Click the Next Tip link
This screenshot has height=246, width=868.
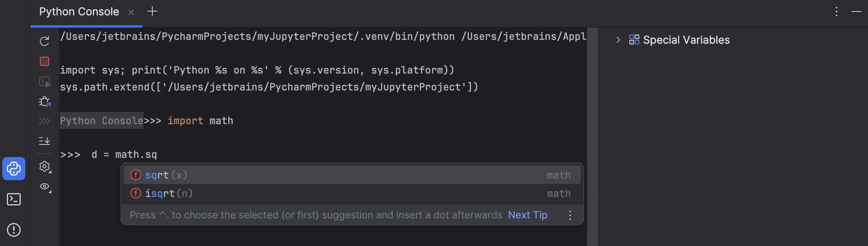527,215
